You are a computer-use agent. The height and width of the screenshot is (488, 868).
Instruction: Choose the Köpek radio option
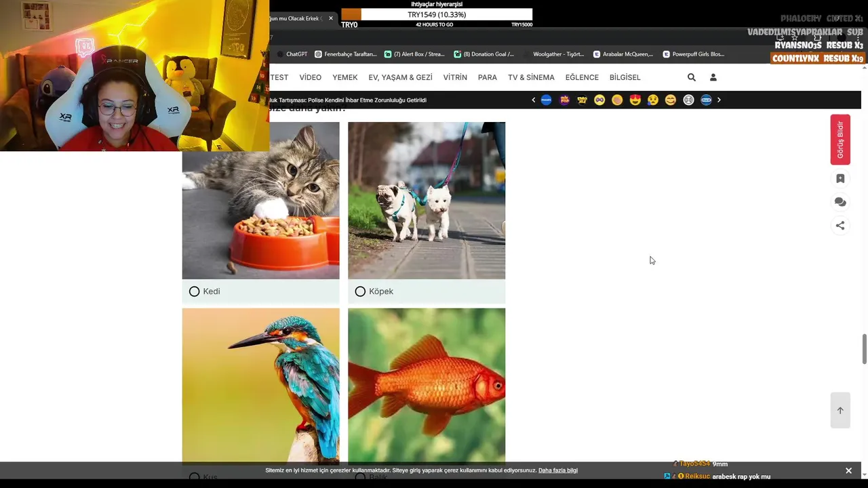(x=360, y=291)
